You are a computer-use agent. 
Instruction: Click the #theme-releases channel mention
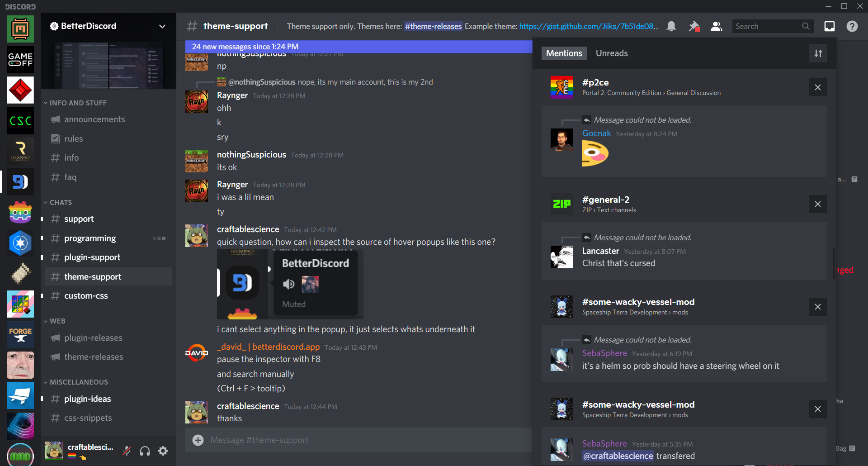[x=433, y=26]
